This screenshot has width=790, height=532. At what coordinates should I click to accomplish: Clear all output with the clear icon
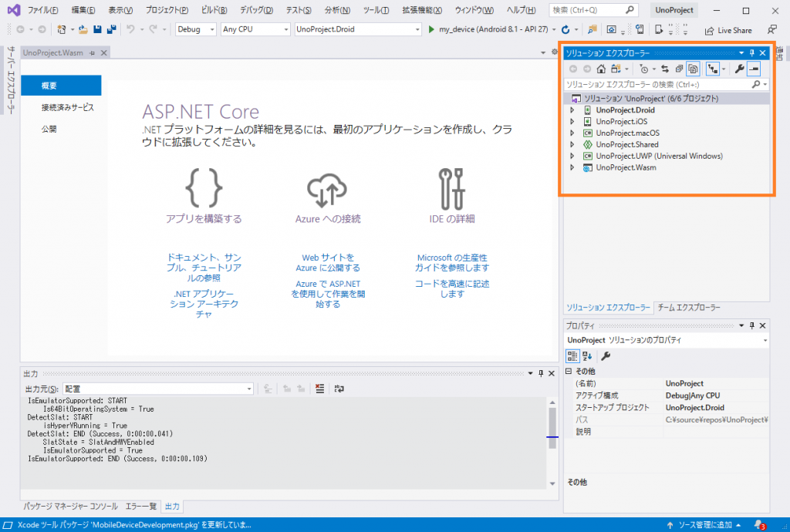point(320,389)
